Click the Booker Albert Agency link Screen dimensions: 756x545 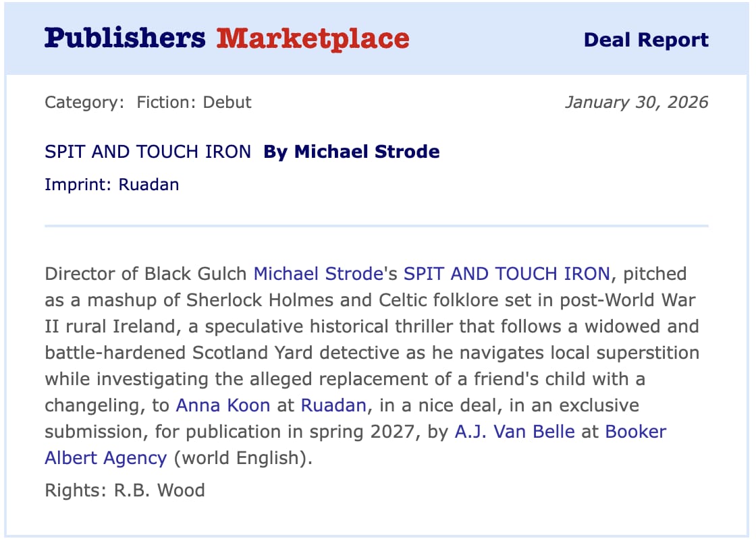coord(635,432)
